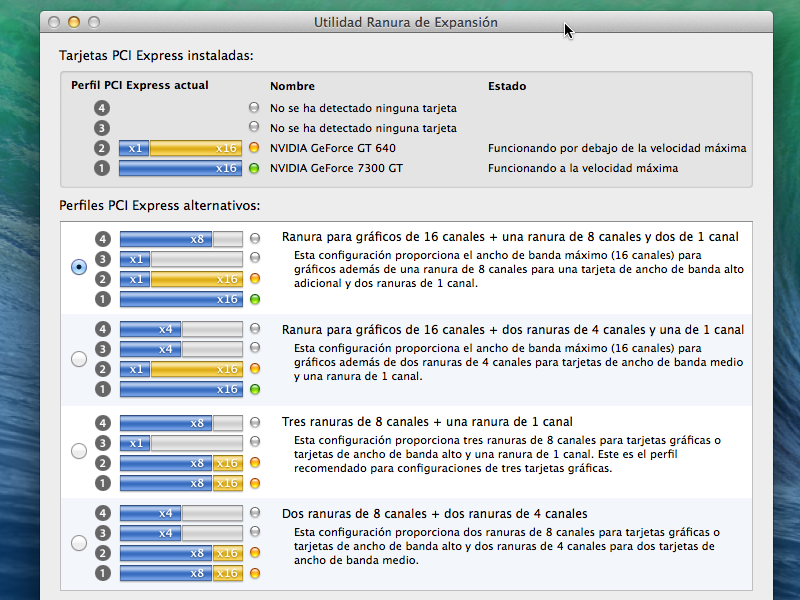
Task: Click green status light beside NVIDIA GeForce 7300 GT
Action: 254,168
